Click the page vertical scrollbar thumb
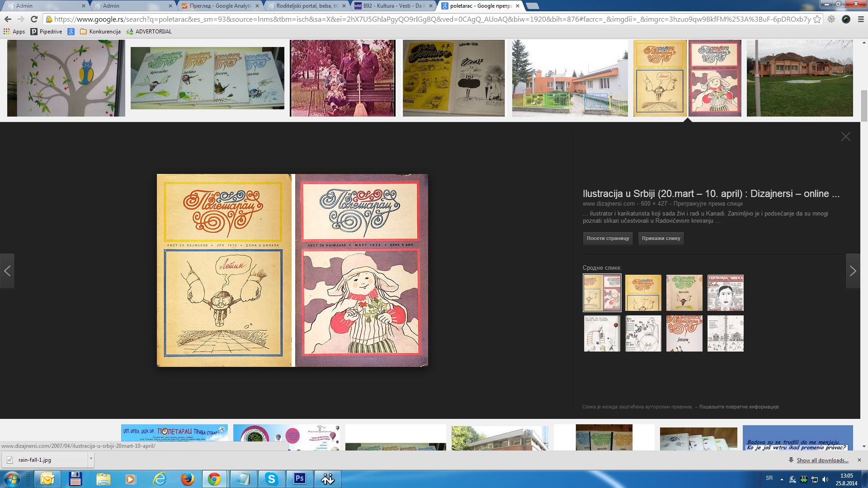Screen dimensions: 868x488 click(x=864, y=105)
